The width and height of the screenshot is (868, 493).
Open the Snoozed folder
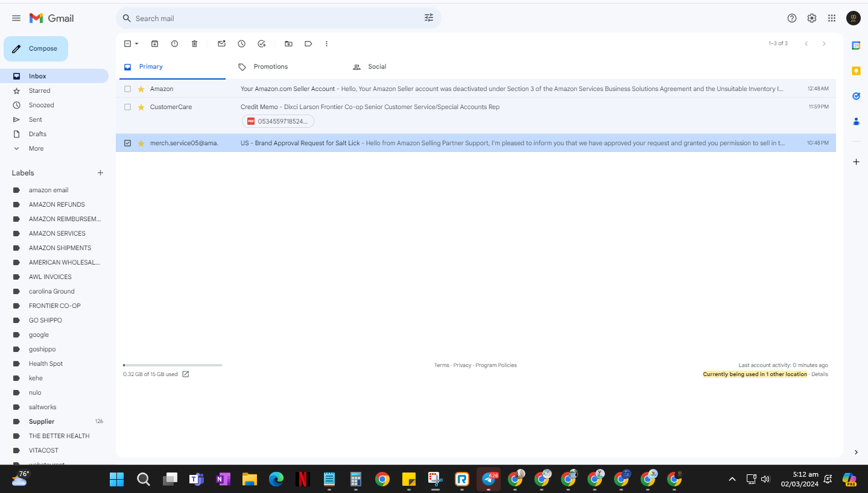coord(54,105)
